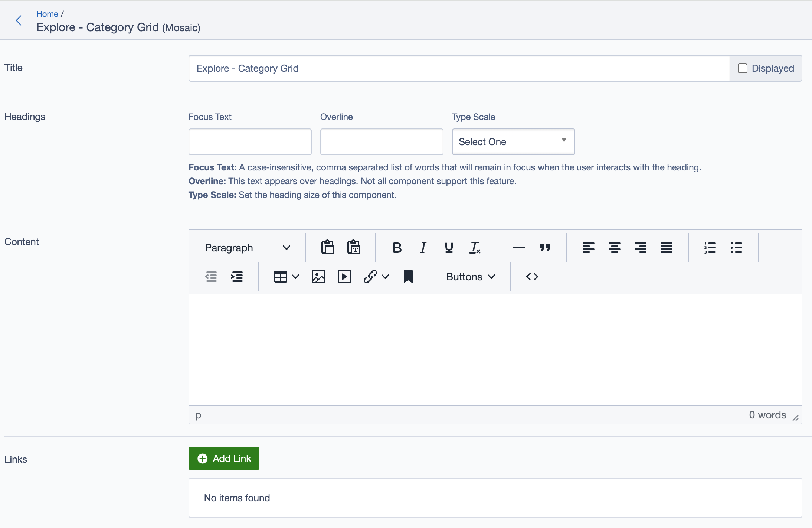The height and width of the screenshot is (528, 812).
Task: Apply italic formatting
Action: [x=422, y=247]
